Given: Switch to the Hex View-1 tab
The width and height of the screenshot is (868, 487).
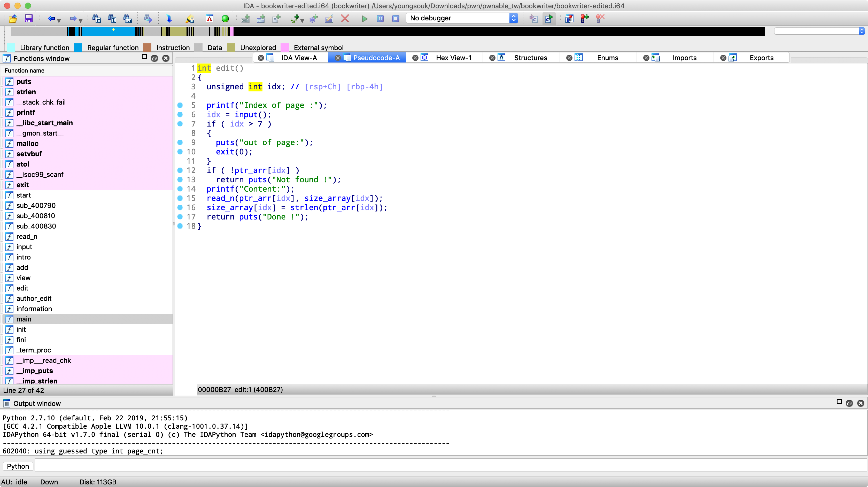Looking at the screenshot, I should (x=453, y=58).
